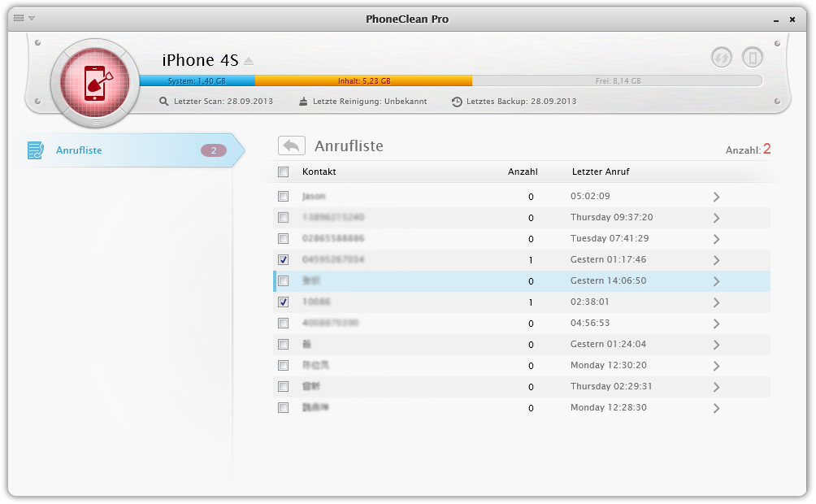Screen dimensions: 816x504
Task: Click the gray Frei storage segment
Action: (617, 81)
